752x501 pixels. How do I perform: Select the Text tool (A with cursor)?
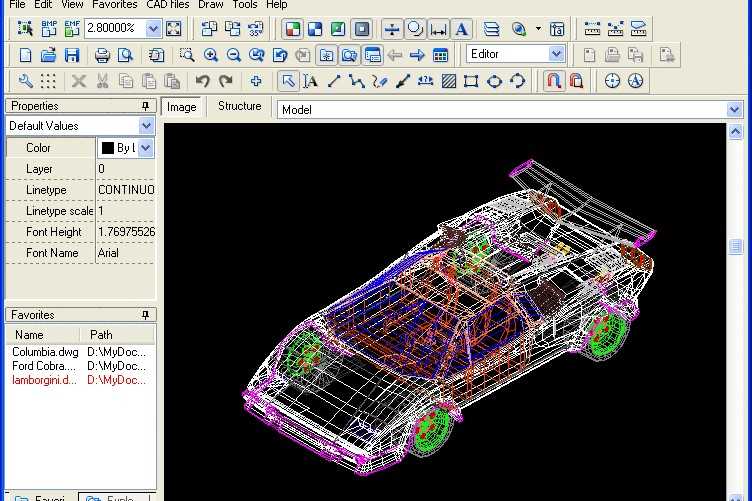coord(311,81)
